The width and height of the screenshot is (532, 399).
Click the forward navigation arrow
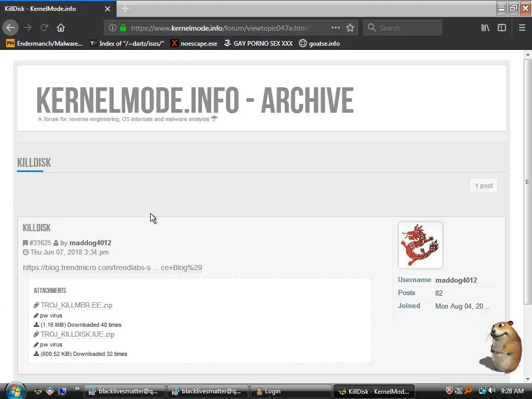click(x=28, y=28)
